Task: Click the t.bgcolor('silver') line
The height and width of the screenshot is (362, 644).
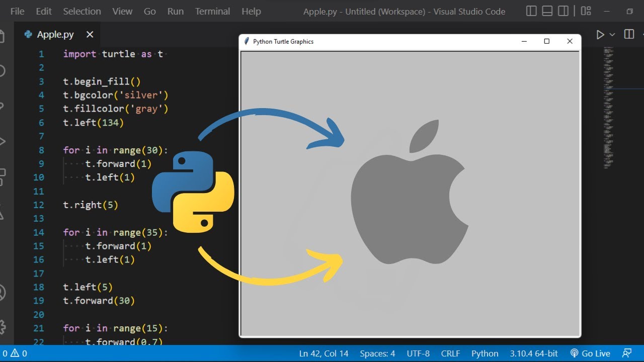Action: pos(116,95)
